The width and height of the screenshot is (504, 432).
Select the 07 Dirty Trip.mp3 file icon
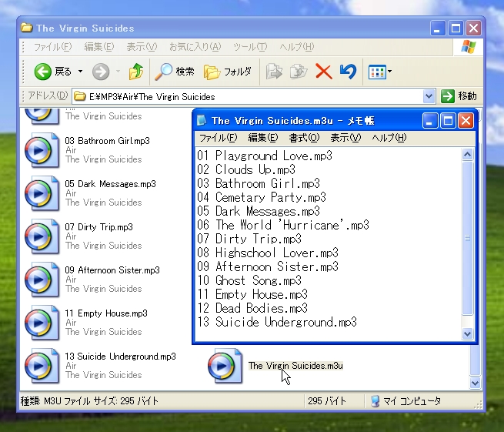(42, 236)
